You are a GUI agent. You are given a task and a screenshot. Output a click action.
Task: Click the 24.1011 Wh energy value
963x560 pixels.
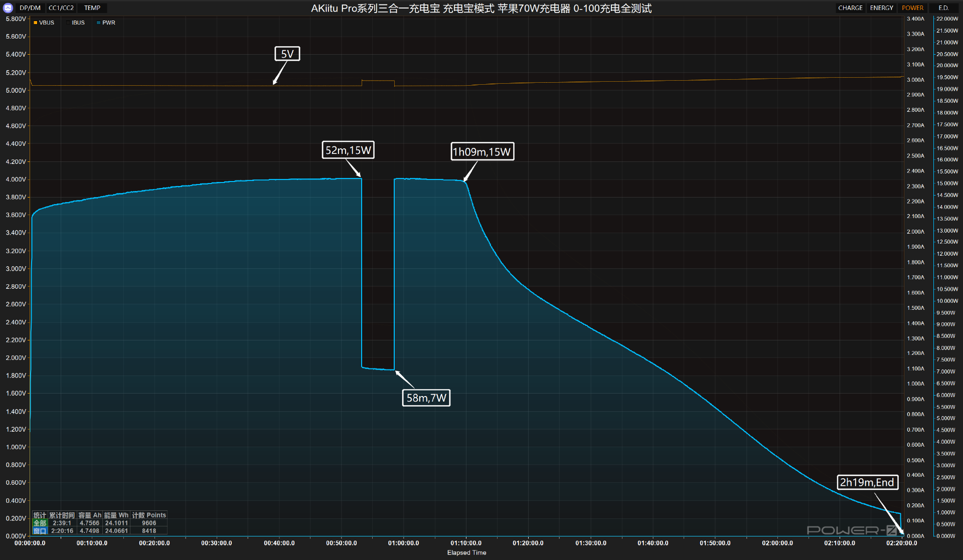click(116, 523)
